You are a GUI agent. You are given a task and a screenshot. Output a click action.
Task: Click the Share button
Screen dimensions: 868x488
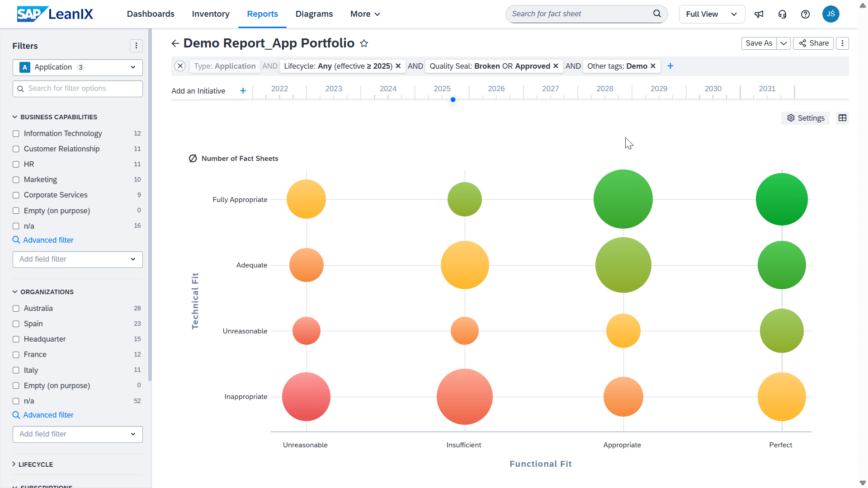pos(813,43)
